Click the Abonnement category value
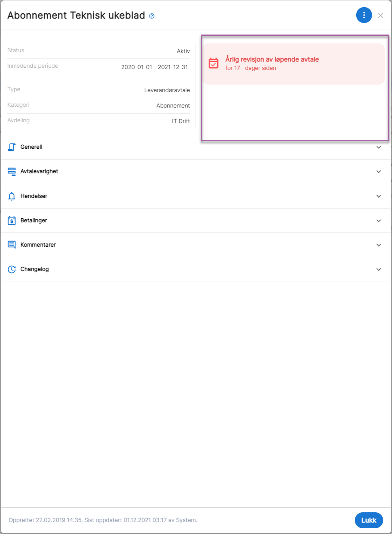Image resolution: width=392 pixels, height=534 pixels. [173, 106]
